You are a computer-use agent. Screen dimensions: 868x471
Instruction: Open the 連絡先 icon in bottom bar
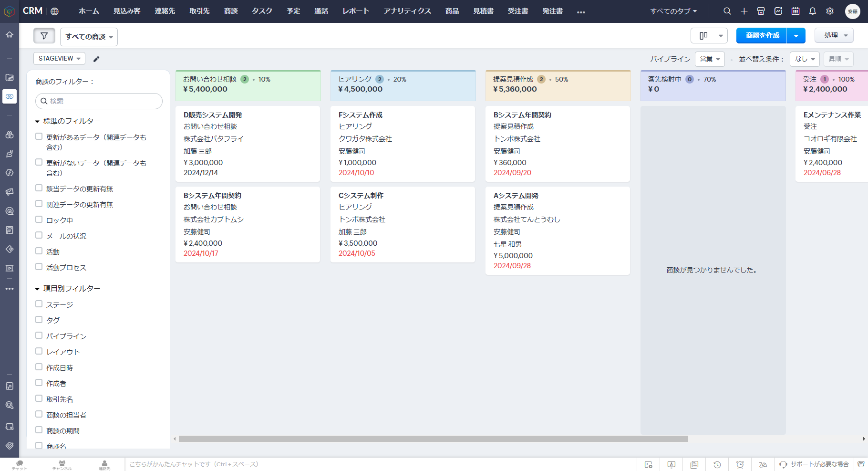tap(104, 465)
